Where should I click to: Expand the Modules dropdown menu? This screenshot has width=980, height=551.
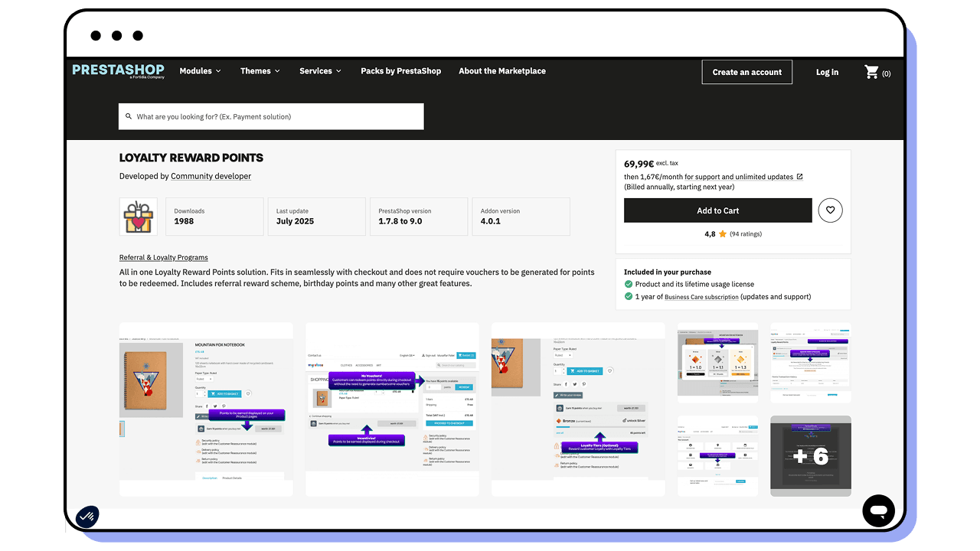(200, 71)
